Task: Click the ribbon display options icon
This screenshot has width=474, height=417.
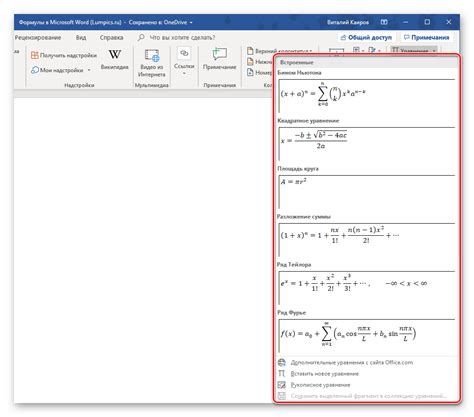Action: pos(384,22)
